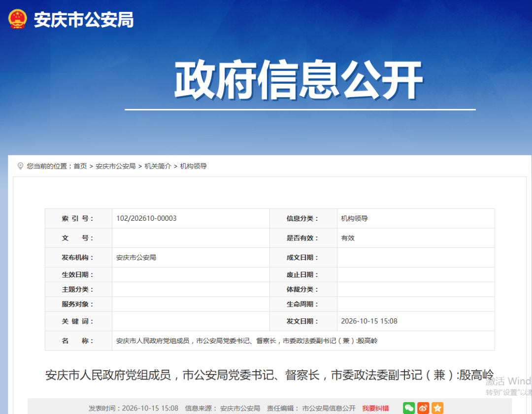Click the 名称 row value text
The width and height of the screenshot is (532, 414).
pyautogui.click(x=247, y=341)
